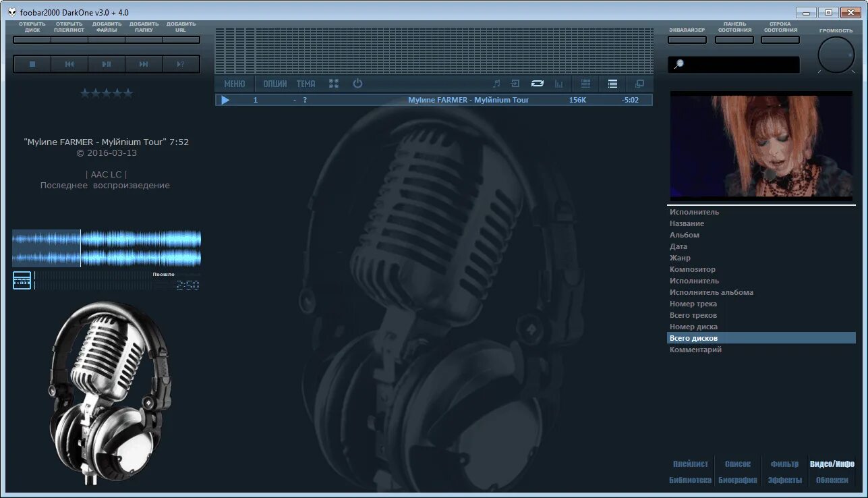Switch to the Биография tab
Screen dimensions: 868x498
click(x=738, y=480)
